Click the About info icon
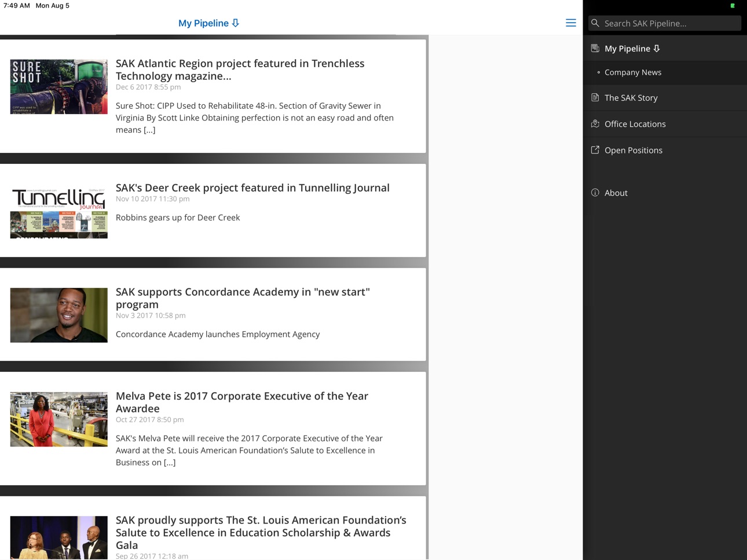 pyautogui.click(x=595, y=192)
